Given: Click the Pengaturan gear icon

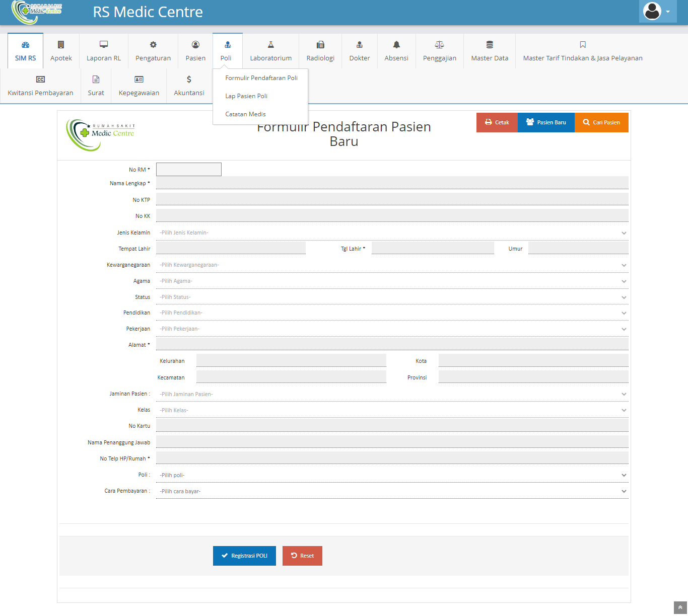Looking at the screenshot, I should 153,45.
